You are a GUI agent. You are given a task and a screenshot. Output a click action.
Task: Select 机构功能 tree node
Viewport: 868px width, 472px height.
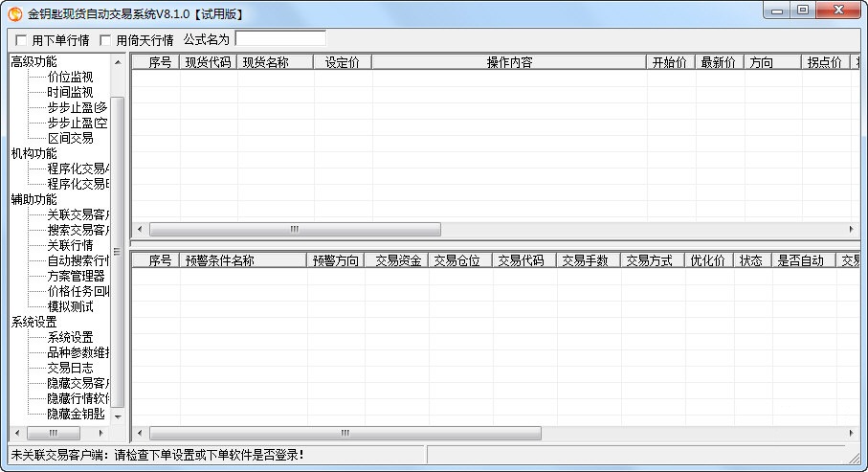point(33,153)
